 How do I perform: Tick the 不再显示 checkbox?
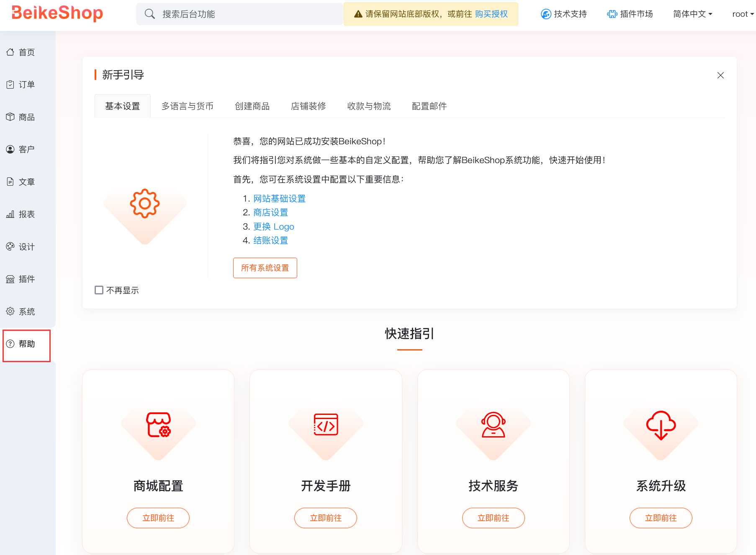coord(99,290)
